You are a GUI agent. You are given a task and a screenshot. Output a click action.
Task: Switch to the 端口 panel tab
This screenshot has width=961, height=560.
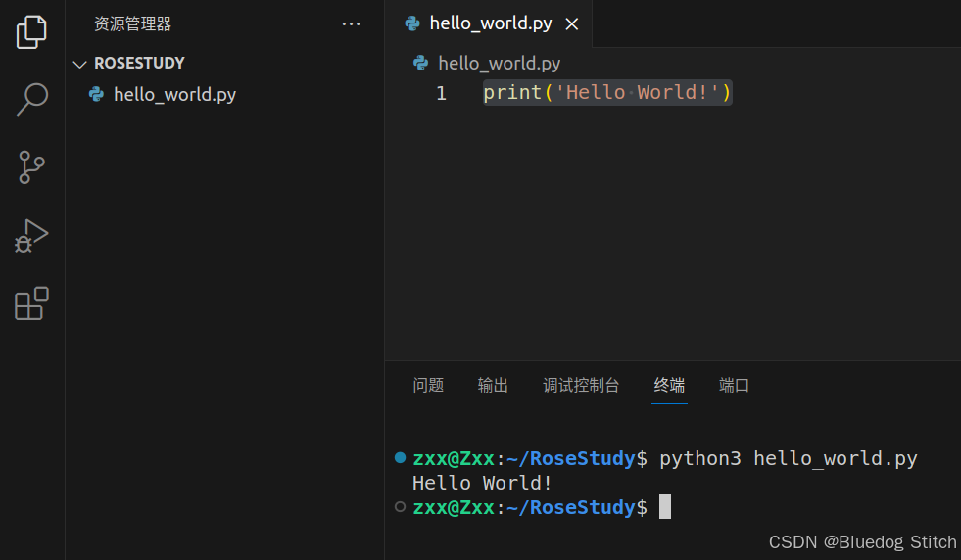[735, 385]
